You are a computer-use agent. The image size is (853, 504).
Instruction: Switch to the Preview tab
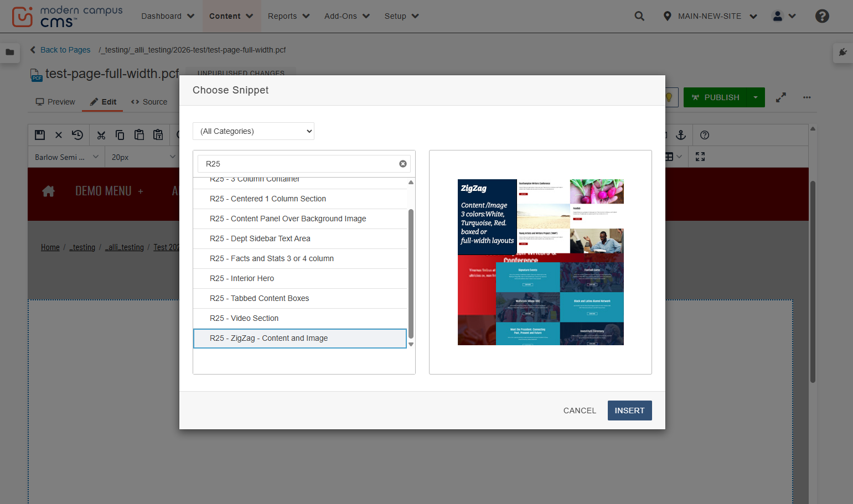55,102
